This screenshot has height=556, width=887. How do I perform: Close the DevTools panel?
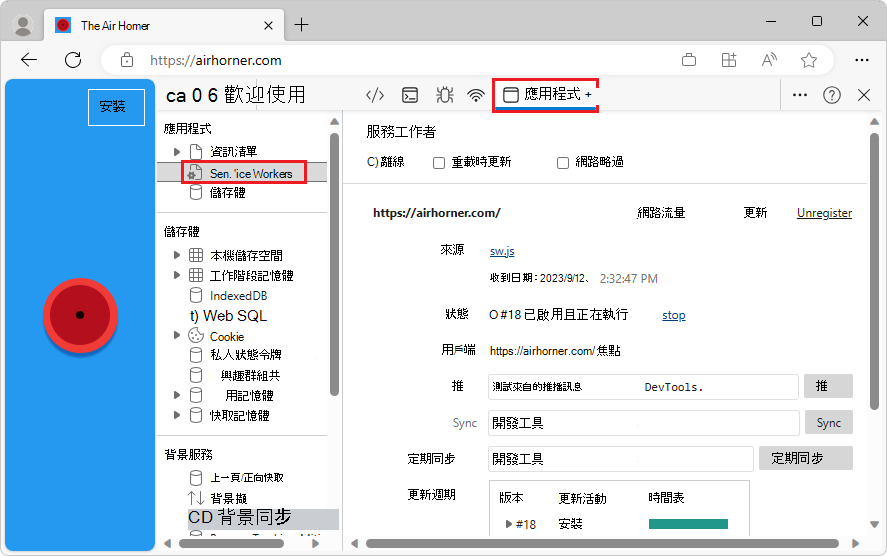pos(864,95)
